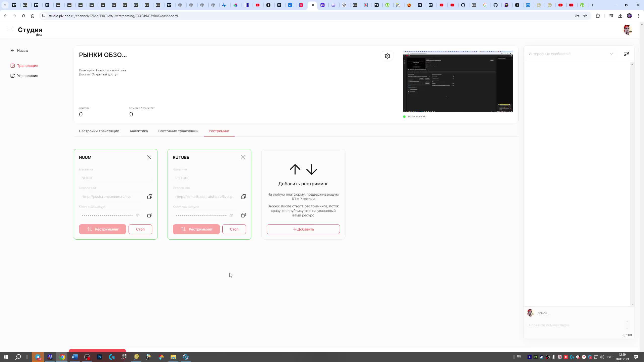This screenshot has width=644, height=362.
Task: Click the NUUM Рестримминг button
Action: [x=102, y=229]
